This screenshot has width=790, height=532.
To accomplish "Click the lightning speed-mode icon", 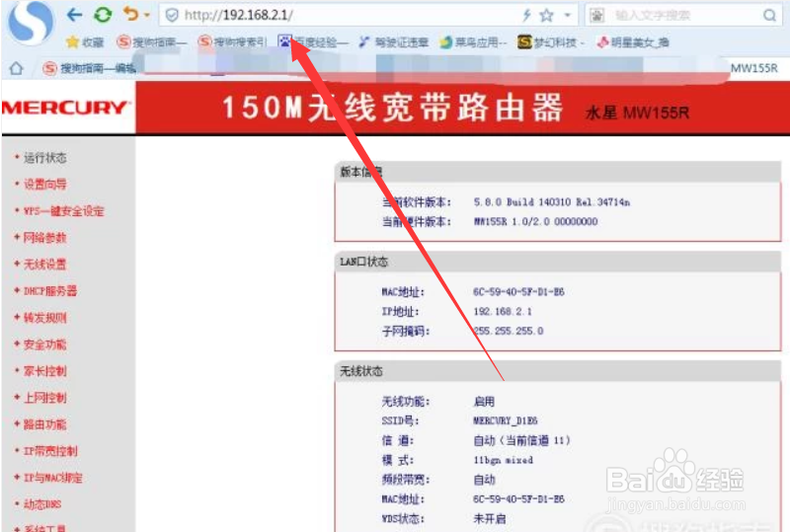I will point(526,15).
